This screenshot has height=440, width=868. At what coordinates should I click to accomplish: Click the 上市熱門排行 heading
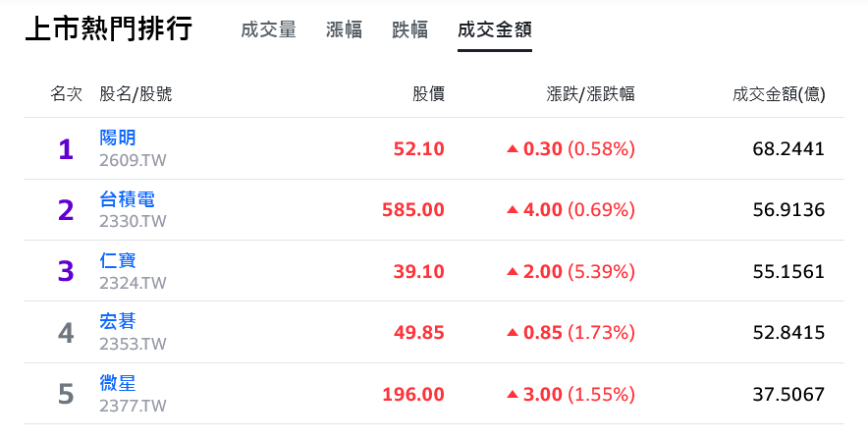[108, 28]
